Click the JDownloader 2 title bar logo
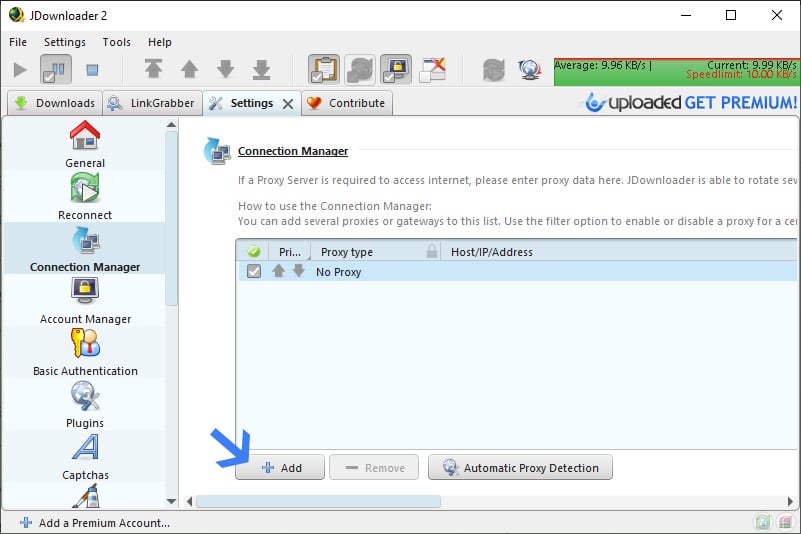The image size is (801, 534). click(x=16, y=15)
